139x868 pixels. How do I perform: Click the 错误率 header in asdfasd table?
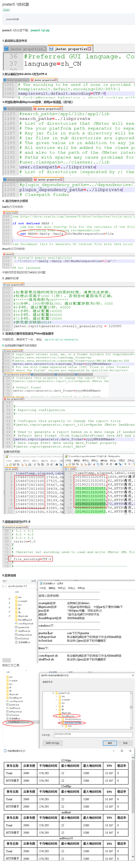click(122, 818)
